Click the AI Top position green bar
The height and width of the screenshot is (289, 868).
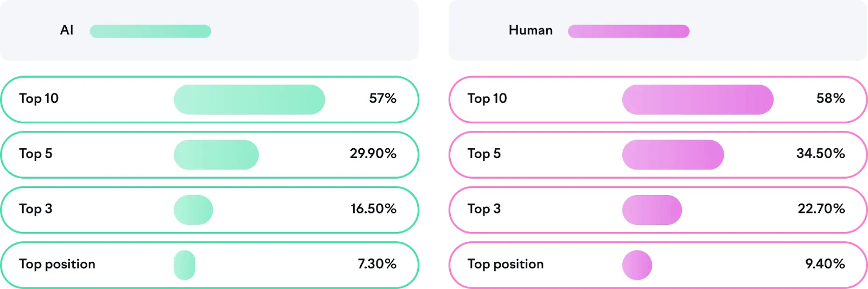(x=184, y=265)
